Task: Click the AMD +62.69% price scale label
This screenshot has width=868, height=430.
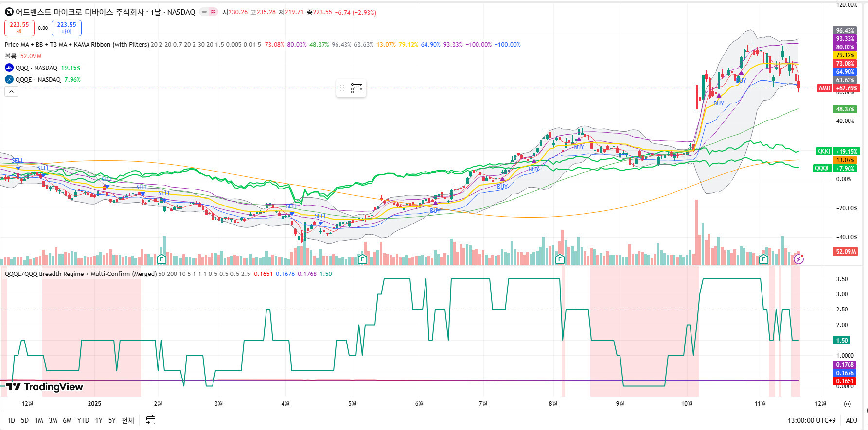Action: click(x=838, y=88)
